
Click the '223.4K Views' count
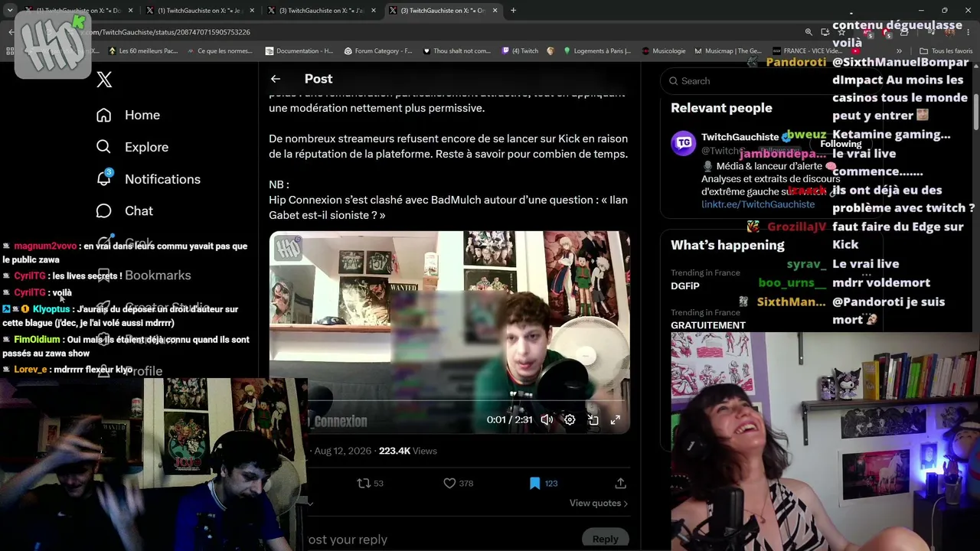(x=408, y=451)
